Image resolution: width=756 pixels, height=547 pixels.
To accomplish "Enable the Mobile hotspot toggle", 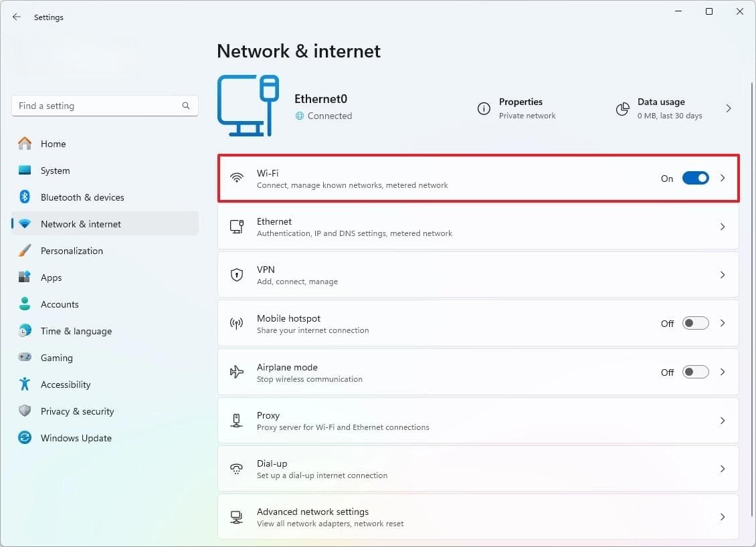I will pyautogui.click(x=695, y=324).
